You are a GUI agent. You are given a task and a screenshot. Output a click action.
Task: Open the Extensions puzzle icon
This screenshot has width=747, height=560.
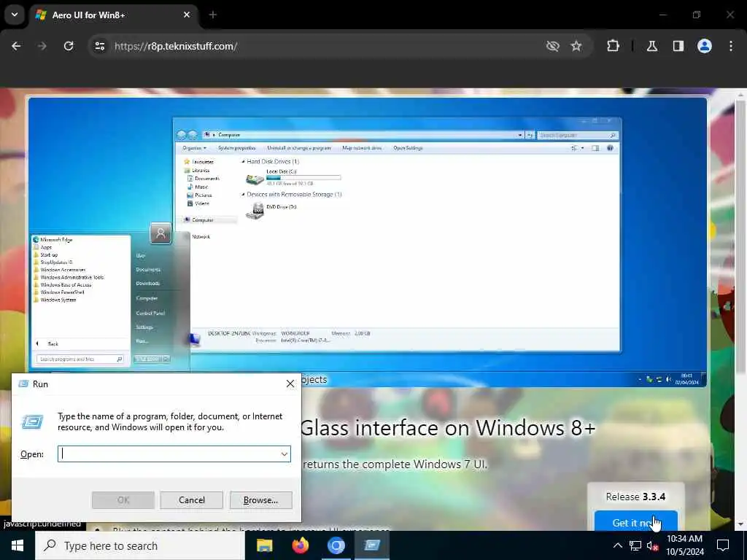[613, 46]
